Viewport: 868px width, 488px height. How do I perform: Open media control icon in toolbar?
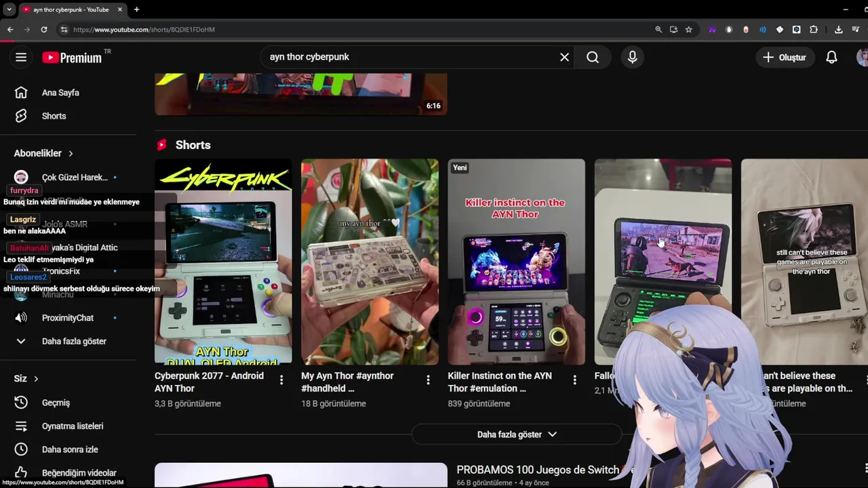856,30
